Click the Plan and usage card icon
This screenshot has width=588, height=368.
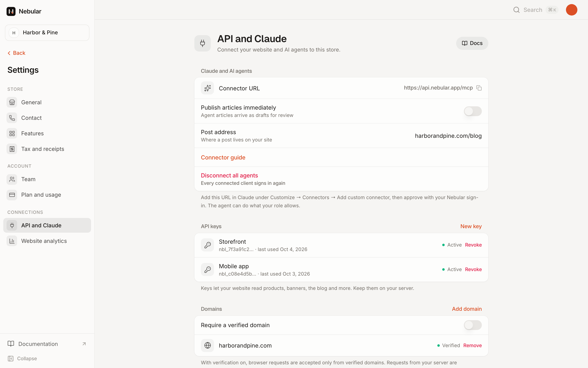pos(12,195)
